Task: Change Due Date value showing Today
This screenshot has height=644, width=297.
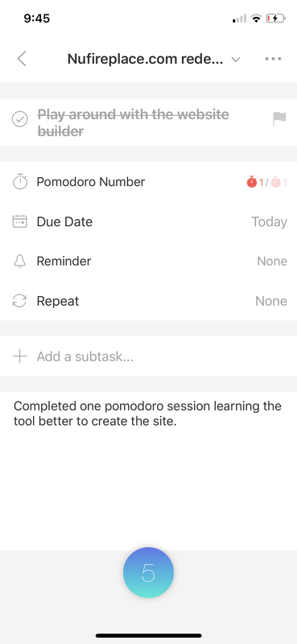Action: (x=269, y=222)
